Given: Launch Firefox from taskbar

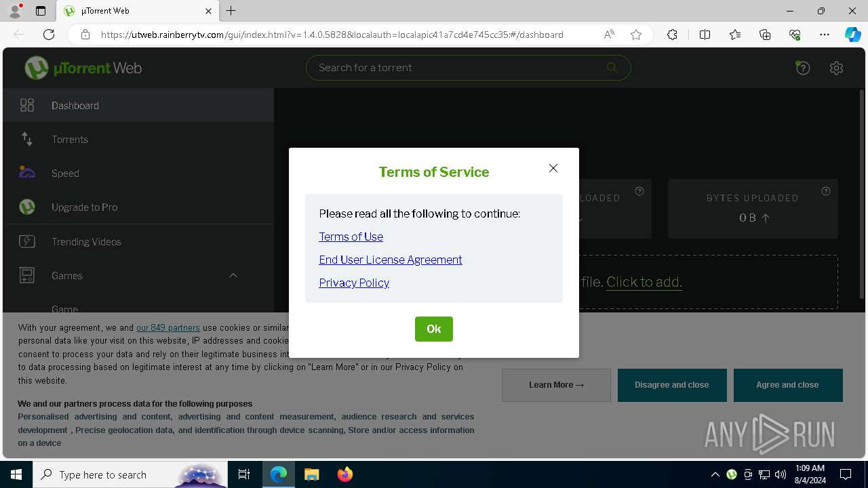Looking at the screenshot, I should [x=344, y=474].
